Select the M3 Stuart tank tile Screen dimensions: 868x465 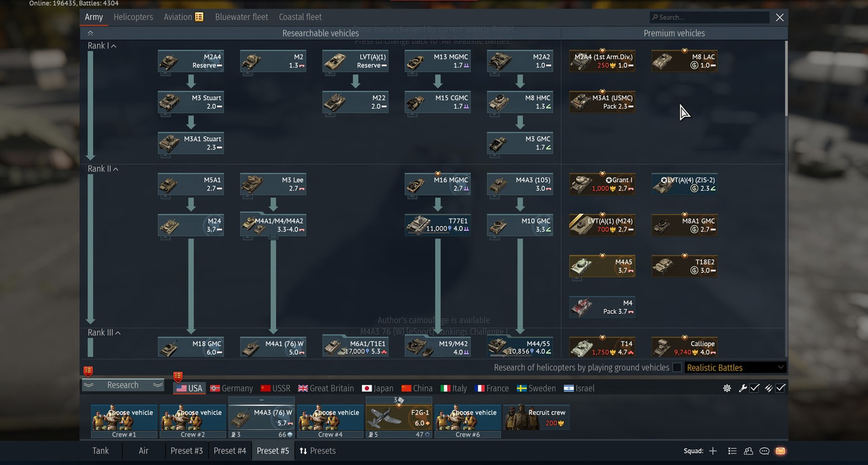(191, 102)
